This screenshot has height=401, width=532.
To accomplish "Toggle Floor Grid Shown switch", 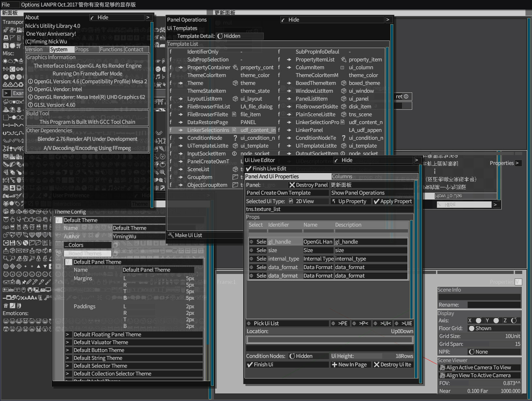I will [494, 328].
